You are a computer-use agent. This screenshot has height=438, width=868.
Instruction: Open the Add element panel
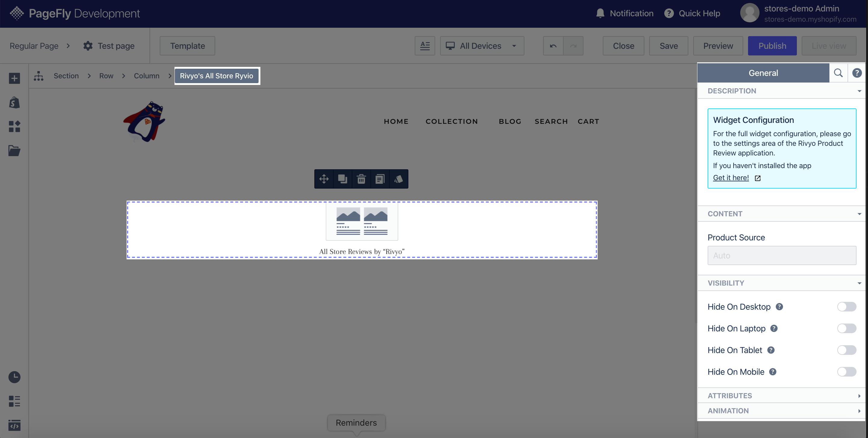pos(14,78)
